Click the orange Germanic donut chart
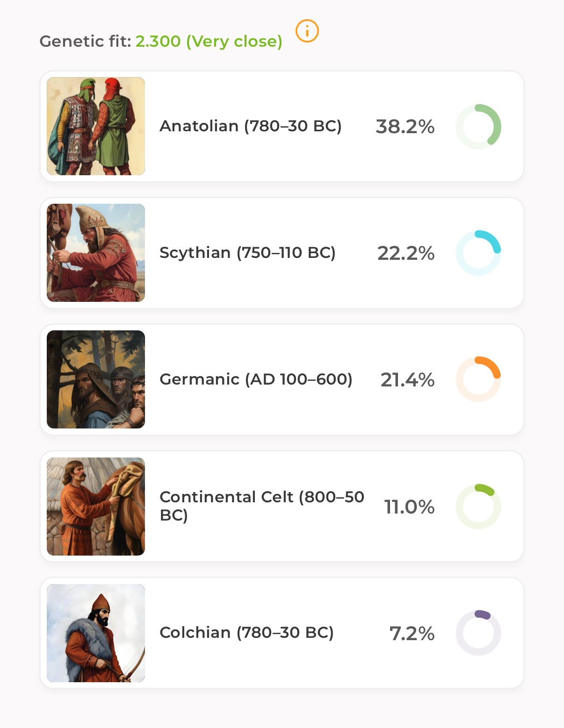 pyautogui.click(x=478, y=379)
